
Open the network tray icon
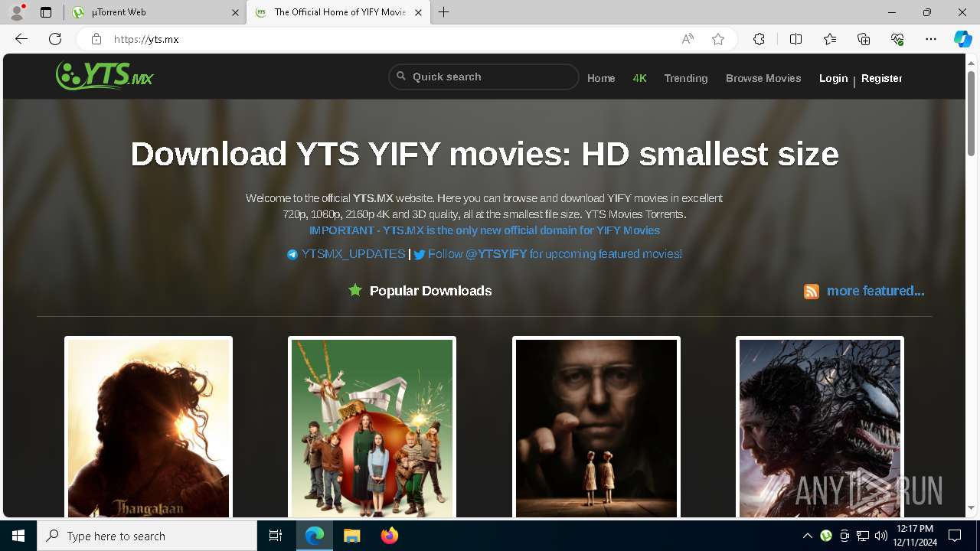click(x=863, y=536)
